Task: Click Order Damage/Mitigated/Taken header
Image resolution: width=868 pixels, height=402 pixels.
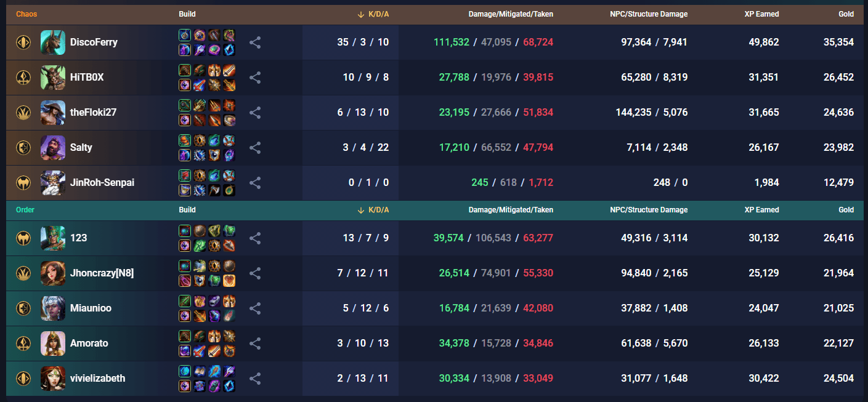Action: tap(511, 210)
